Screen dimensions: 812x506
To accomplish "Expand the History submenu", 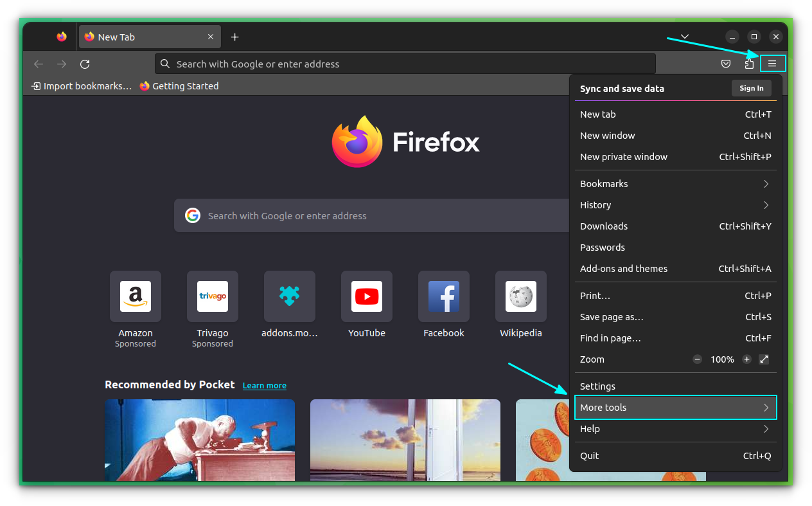I will tap(675, 204).
